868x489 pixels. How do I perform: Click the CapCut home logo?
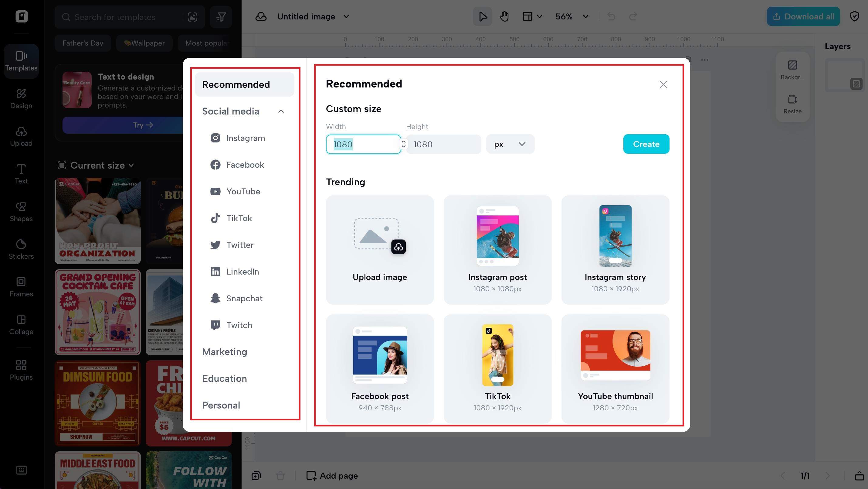pyautogui.click(x=21, y=16)
